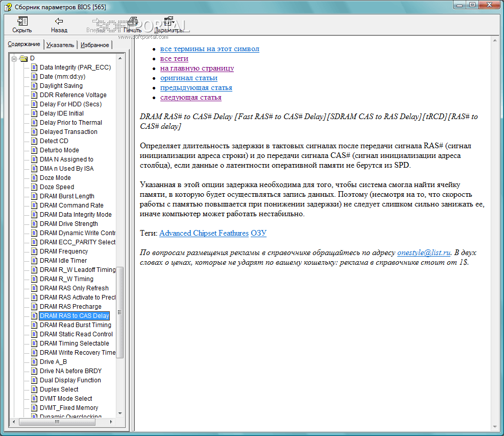Select Data Integrity (PAR_ECC) topic
Viewport: 504px width, 436px height.
click(75, 67)
